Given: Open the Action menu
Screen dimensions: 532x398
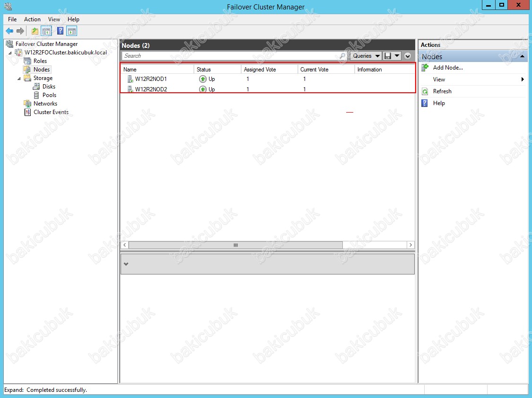Looking at the screenshot, I should point(32,19).
